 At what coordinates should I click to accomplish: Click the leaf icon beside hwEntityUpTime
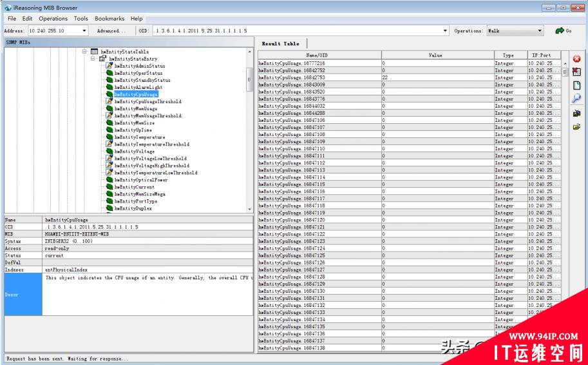point(109,130)
